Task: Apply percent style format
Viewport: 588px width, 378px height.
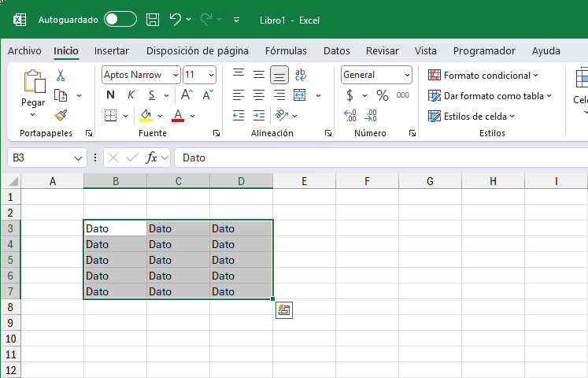Action: (383, 95)
